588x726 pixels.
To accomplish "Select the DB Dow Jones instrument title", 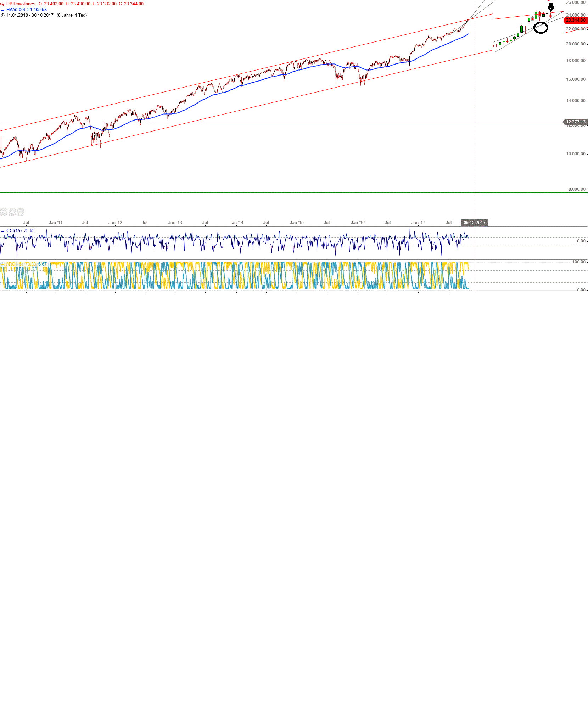I will [x=21, y=4].
